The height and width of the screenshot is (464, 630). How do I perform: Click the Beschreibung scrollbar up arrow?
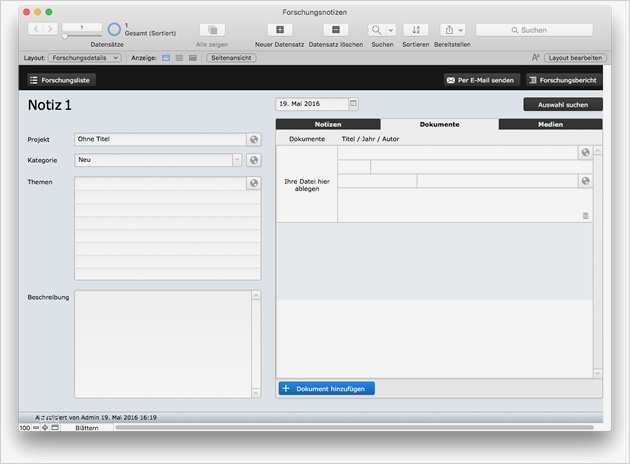coord(256,295)
